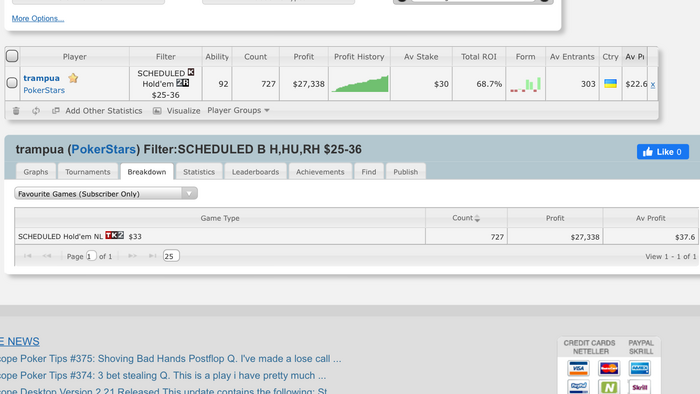Click the knockout K icon in Filter cell
Image resolution: width=700 pixels, height=394 pixels.
[x=191, y=72]
